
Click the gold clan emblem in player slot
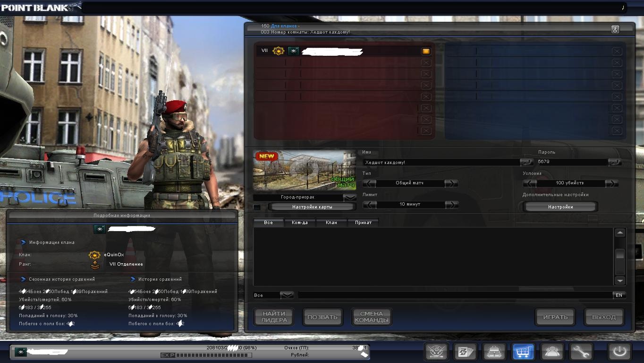pyautogui.click(x=279, y=51)
